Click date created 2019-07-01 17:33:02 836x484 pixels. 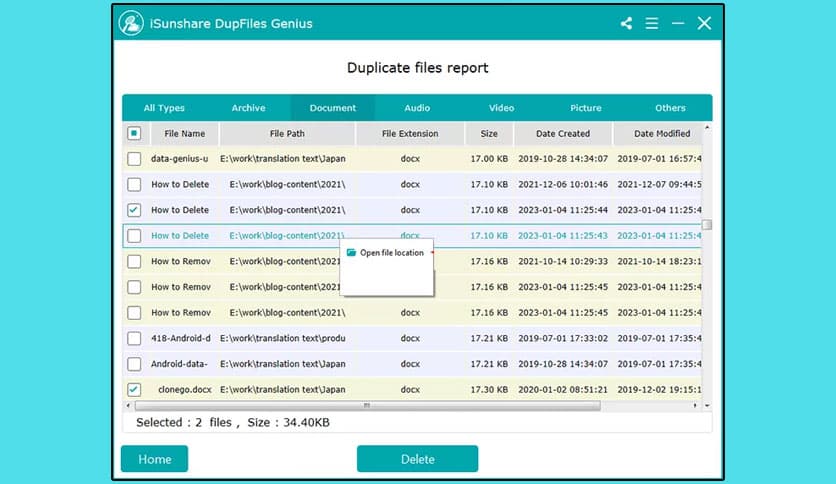tap(563, 338)
